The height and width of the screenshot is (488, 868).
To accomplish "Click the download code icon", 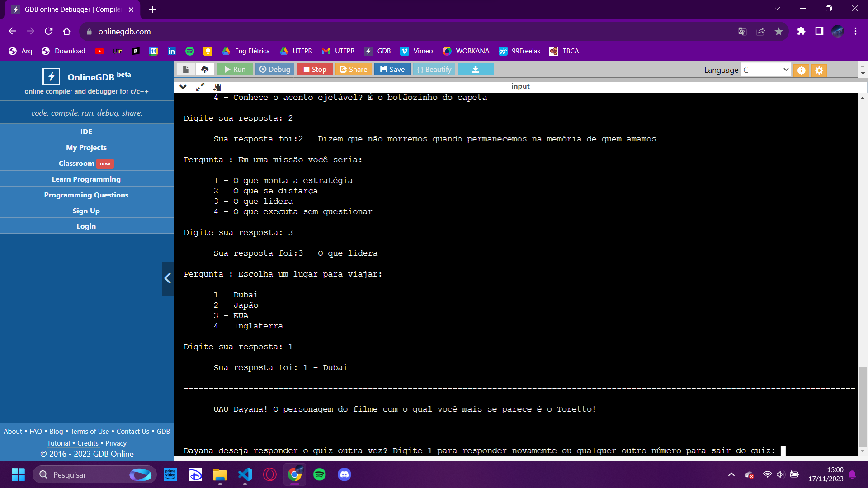I will 476,69.
